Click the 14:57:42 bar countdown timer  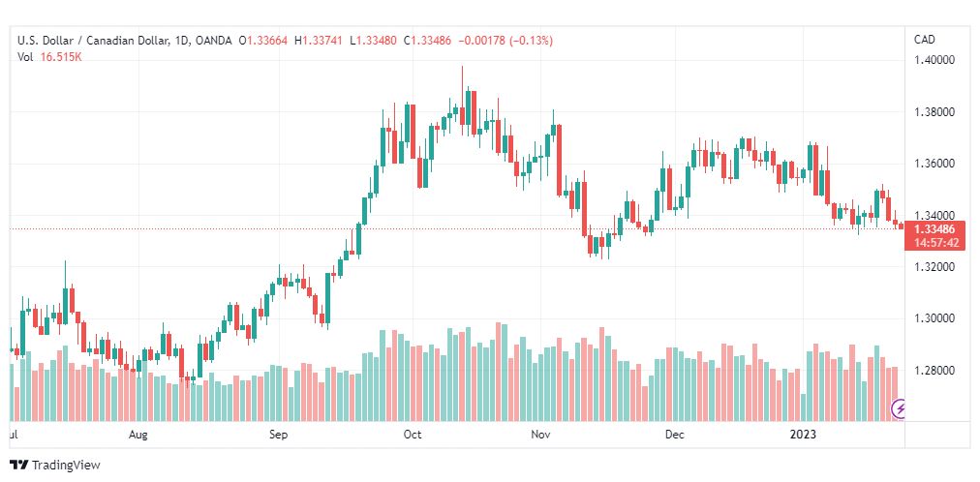pos(936,243)
